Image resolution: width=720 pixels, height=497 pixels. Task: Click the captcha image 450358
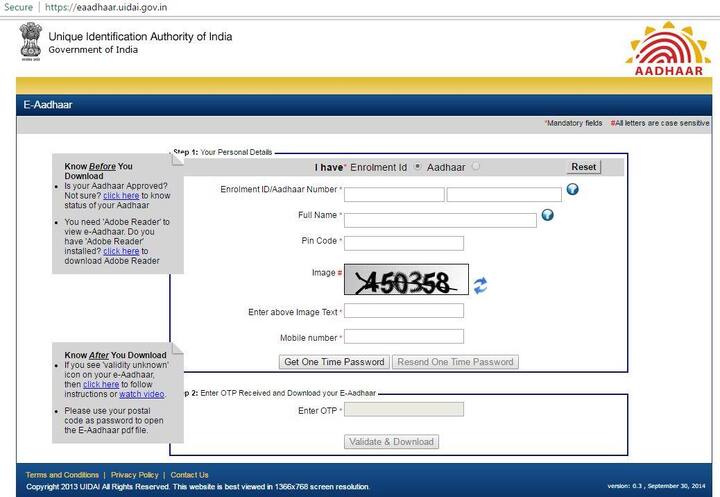pos(406,279)
